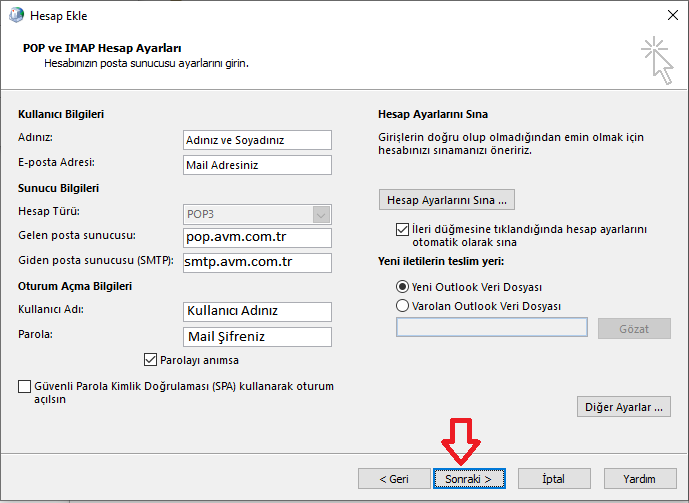Click the E-posta Adresi field
The width and height of the screenshot is (689, 503).
point(257,165)
